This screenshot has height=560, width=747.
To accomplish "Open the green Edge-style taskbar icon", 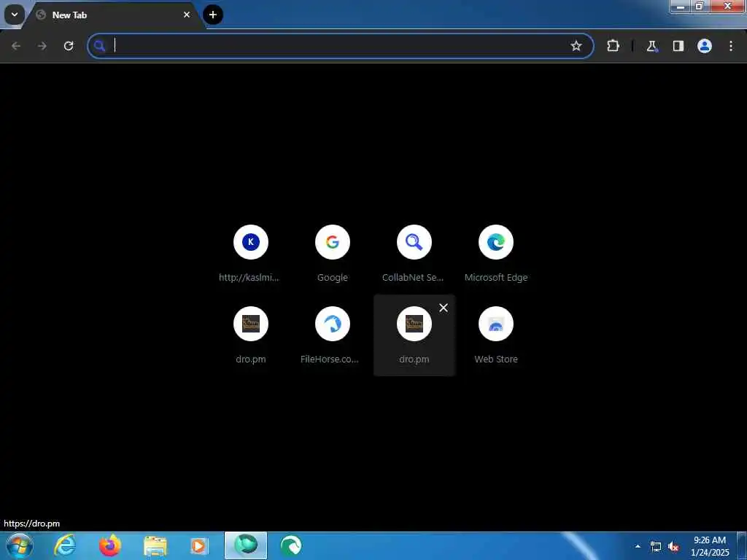I will [x=290, y=545].
